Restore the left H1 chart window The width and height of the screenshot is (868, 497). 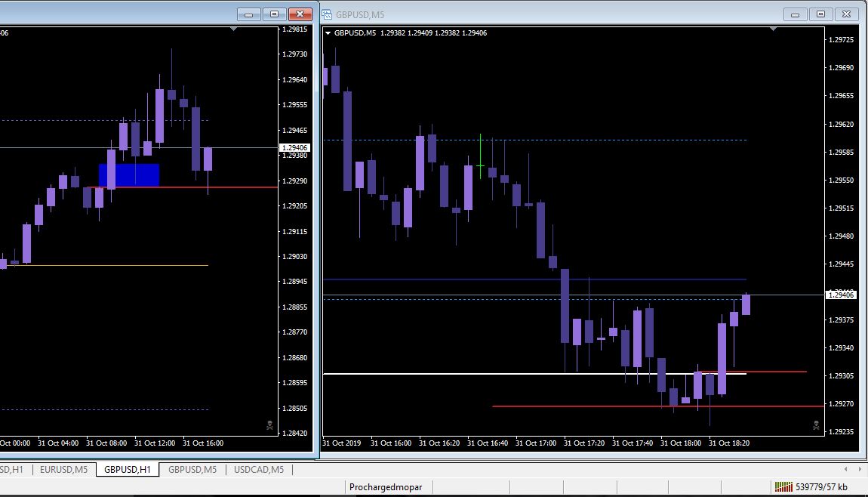pyautogui.click(x=275, y=14)
